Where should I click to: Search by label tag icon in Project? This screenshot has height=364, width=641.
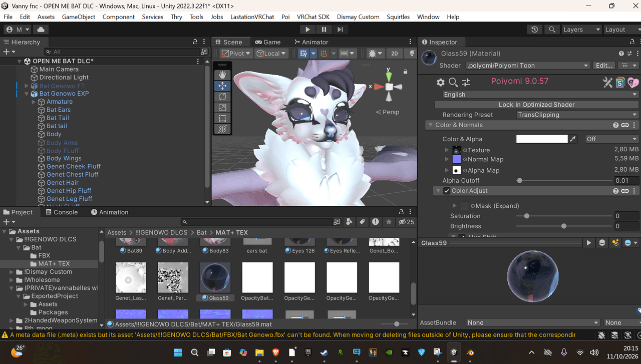pos(362,222)
